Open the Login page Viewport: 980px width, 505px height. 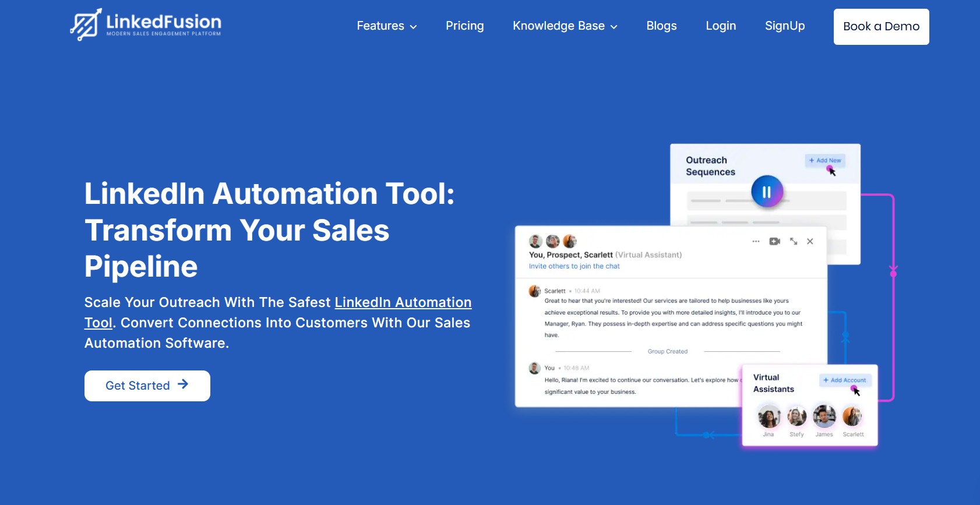click(721, 26)
